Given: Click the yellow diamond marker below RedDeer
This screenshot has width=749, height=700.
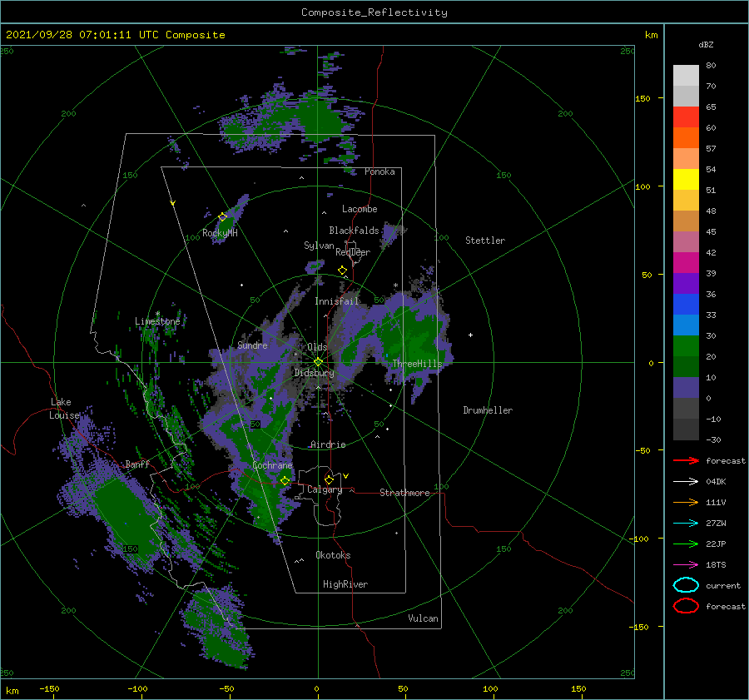Looking at the screenshot, I should 342,271.
